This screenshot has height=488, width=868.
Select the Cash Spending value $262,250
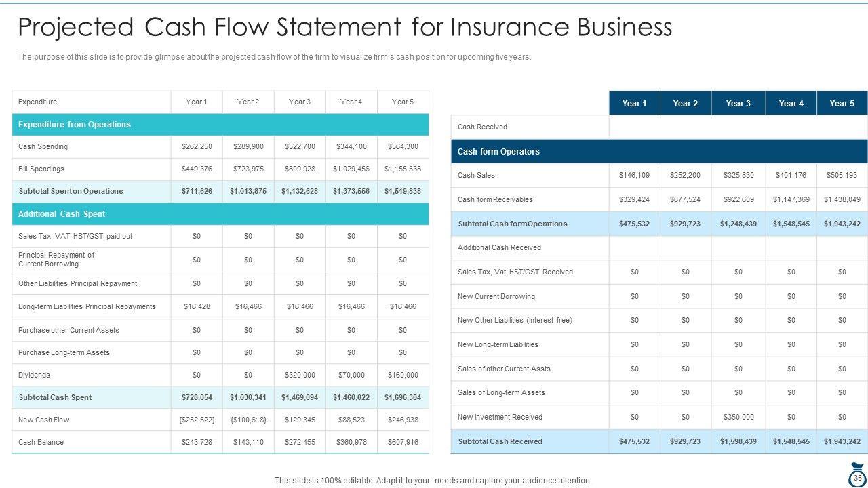point(197,146)
